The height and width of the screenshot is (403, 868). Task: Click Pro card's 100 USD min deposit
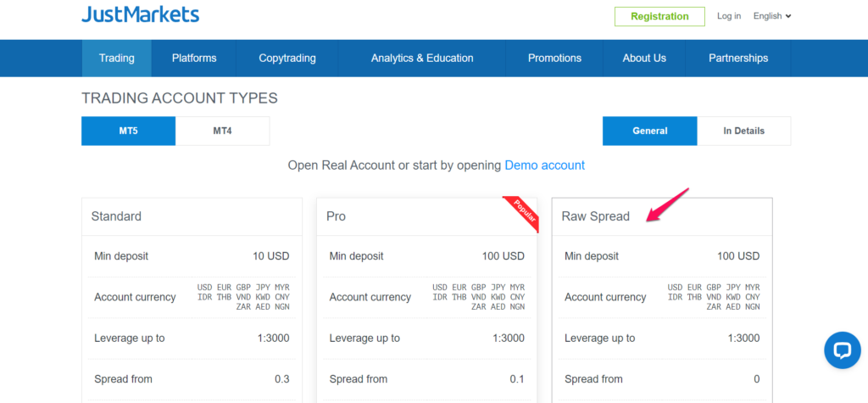504,256
